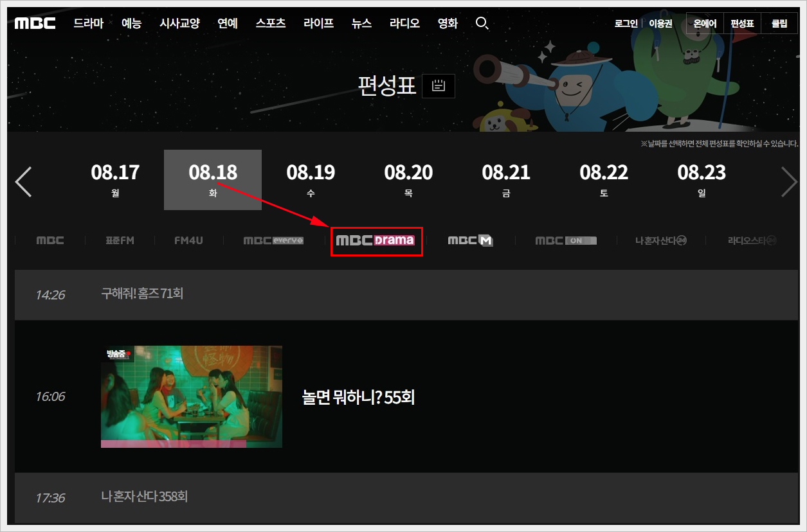Click the 편성표 header button
Image resolution: width=807 pixels, height=532 pixels.
[x=742, y=23]
